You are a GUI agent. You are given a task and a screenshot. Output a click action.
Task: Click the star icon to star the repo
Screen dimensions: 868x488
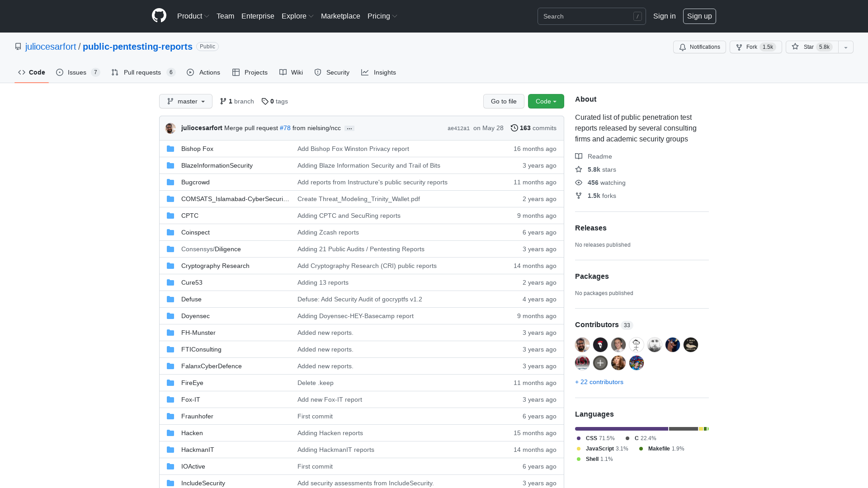point(796,47)
